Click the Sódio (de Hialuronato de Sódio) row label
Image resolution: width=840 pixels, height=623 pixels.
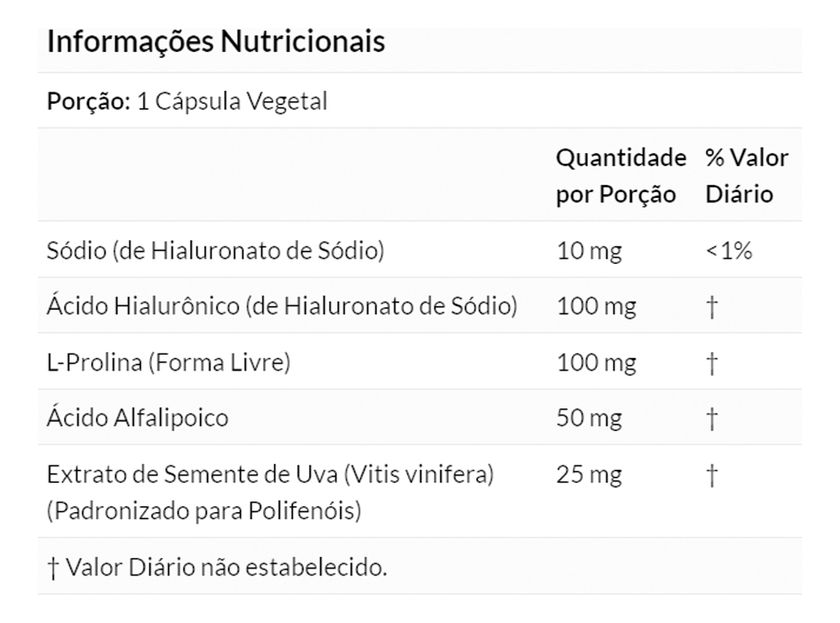[x=216, y=251]
